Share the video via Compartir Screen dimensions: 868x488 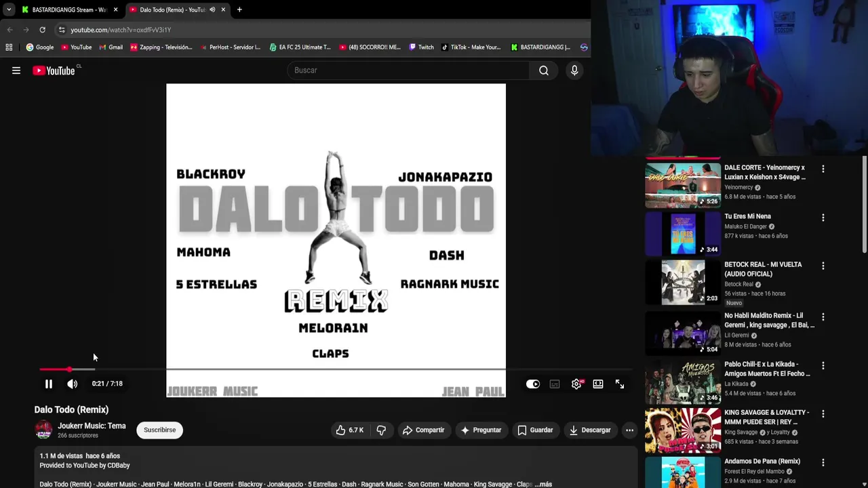[423, 430]
